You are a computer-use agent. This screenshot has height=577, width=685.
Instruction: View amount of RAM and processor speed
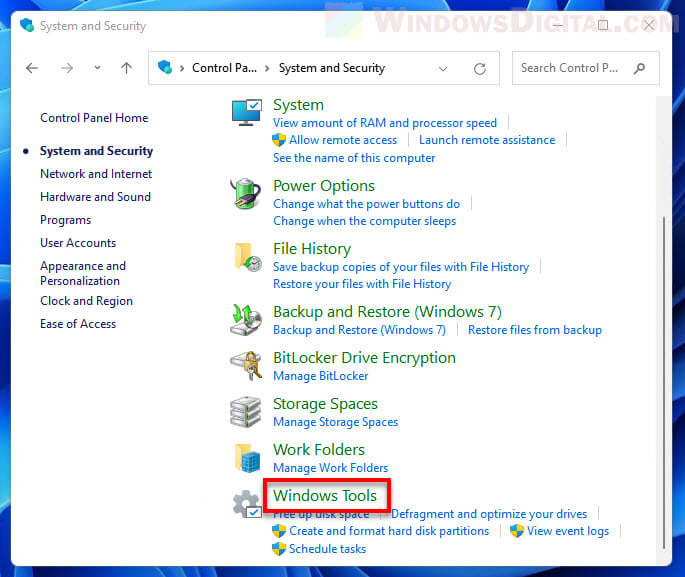click(385, 123)
